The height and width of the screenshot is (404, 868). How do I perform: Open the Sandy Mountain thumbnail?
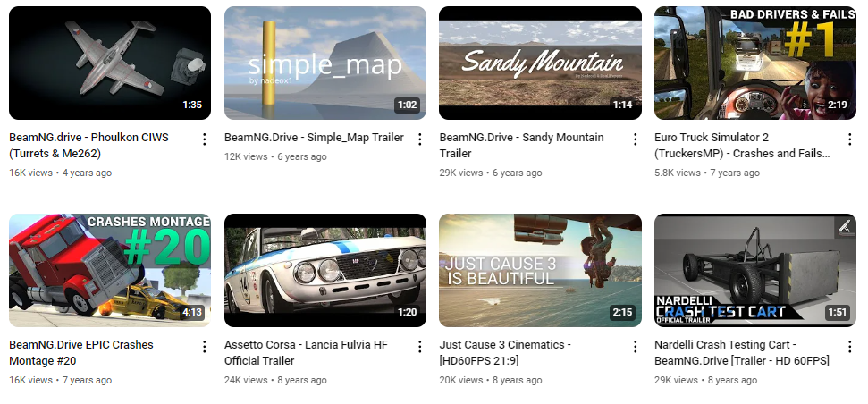tap(540, 63)
